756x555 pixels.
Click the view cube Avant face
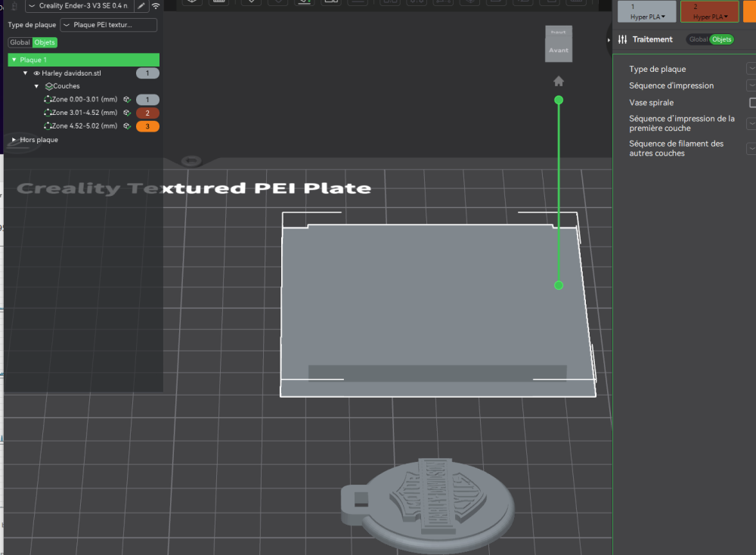tap(558, 50)
